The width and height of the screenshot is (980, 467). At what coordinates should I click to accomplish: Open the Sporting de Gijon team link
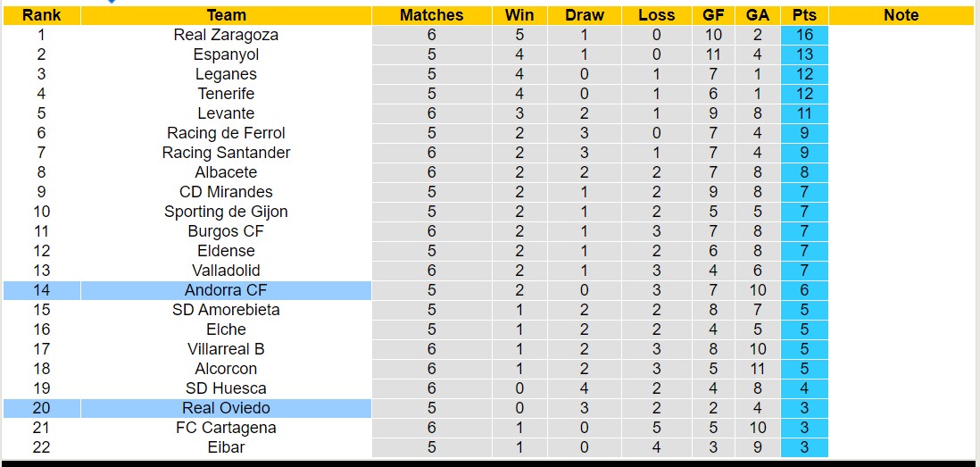[226, 212]
